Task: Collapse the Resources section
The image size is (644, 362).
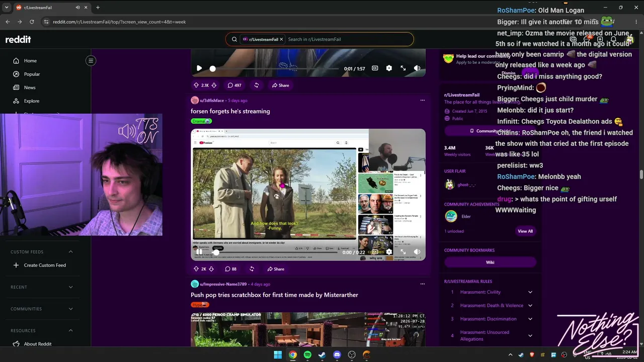Action: (70, 330)
